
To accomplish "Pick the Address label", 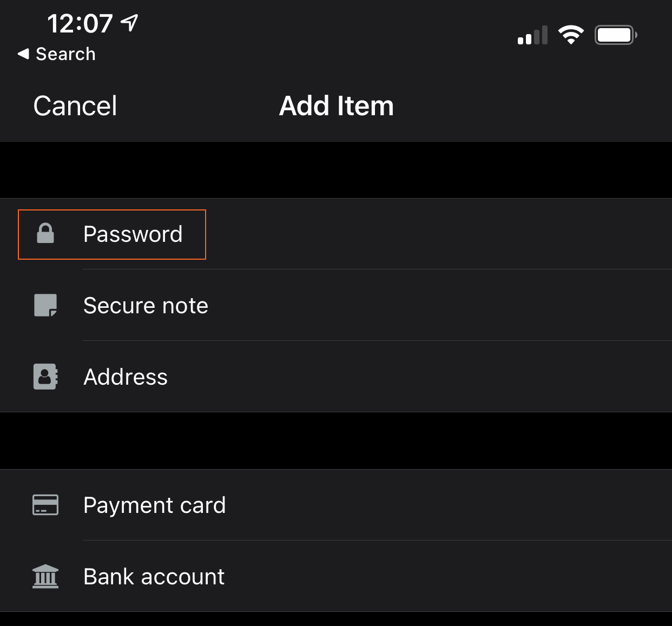I will tap(126, 377).
